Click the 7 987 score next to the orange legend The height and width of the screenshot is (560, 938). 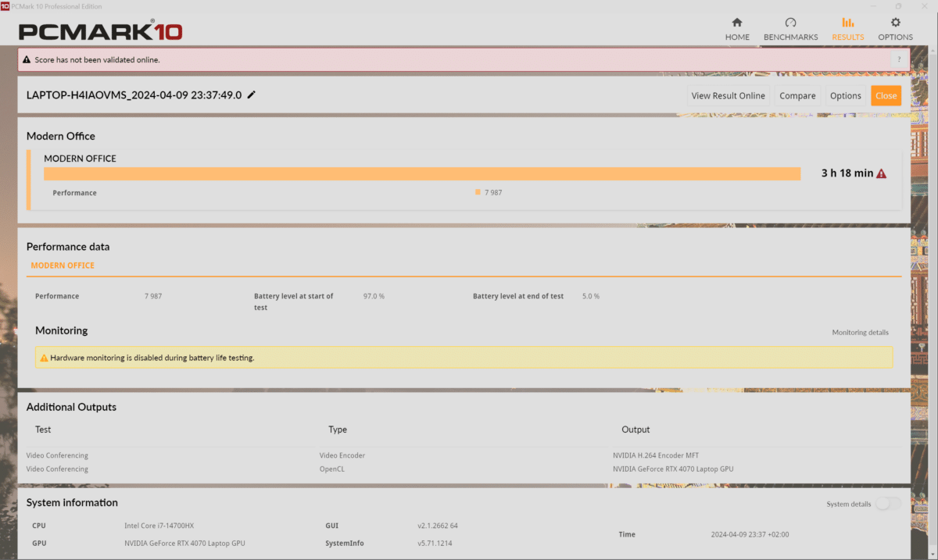[x=493, y=192]
